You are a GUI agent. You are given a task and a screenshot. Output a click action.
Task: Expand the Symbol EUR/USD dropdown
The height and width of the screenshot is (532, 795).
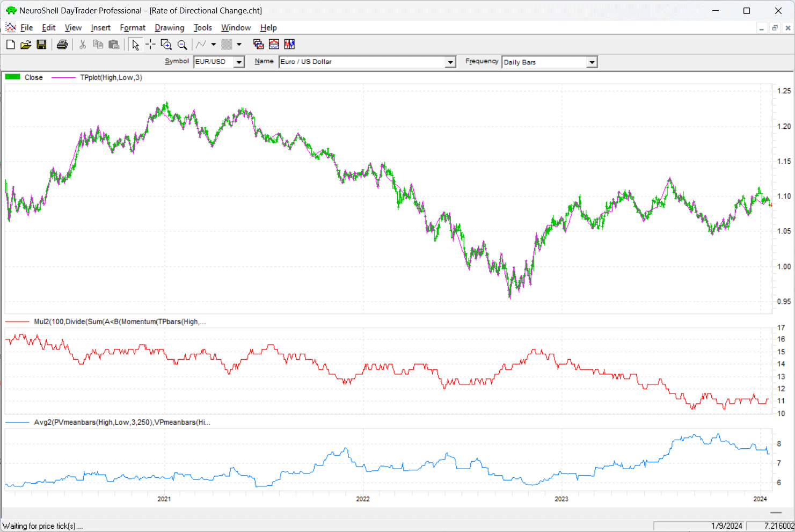coord(239,62)
